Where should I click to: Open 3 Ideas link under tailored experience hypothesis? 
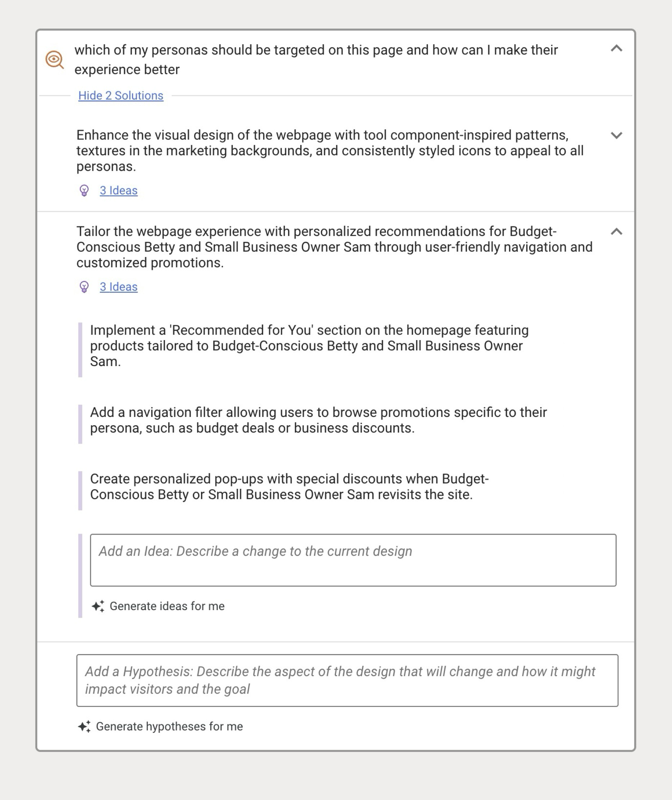(118, 287)
